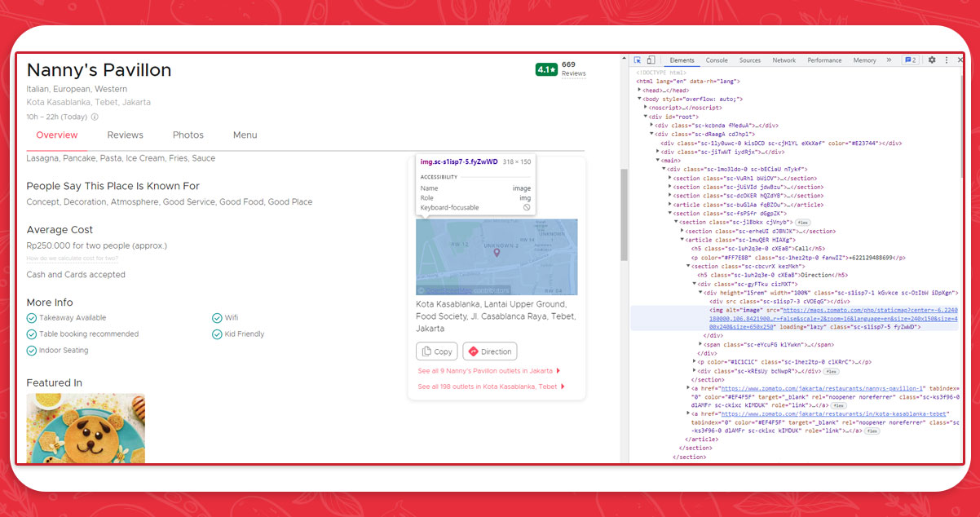
Task: Toggle the device toolbar icon
Action: coord(651,60)
